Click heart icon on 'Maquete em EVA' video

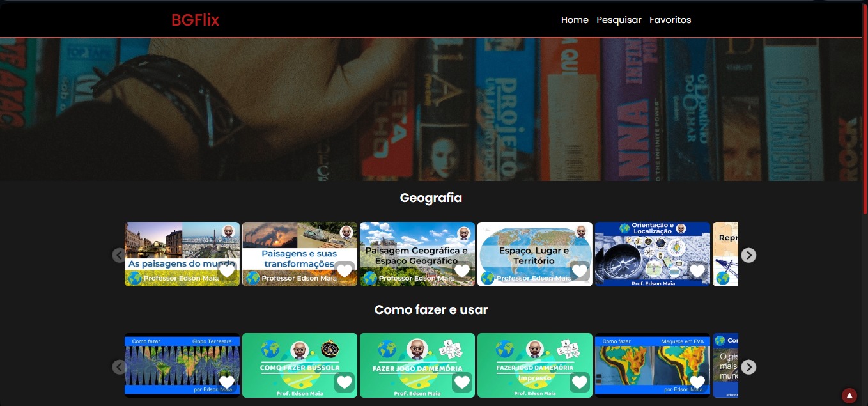(697, 382)
